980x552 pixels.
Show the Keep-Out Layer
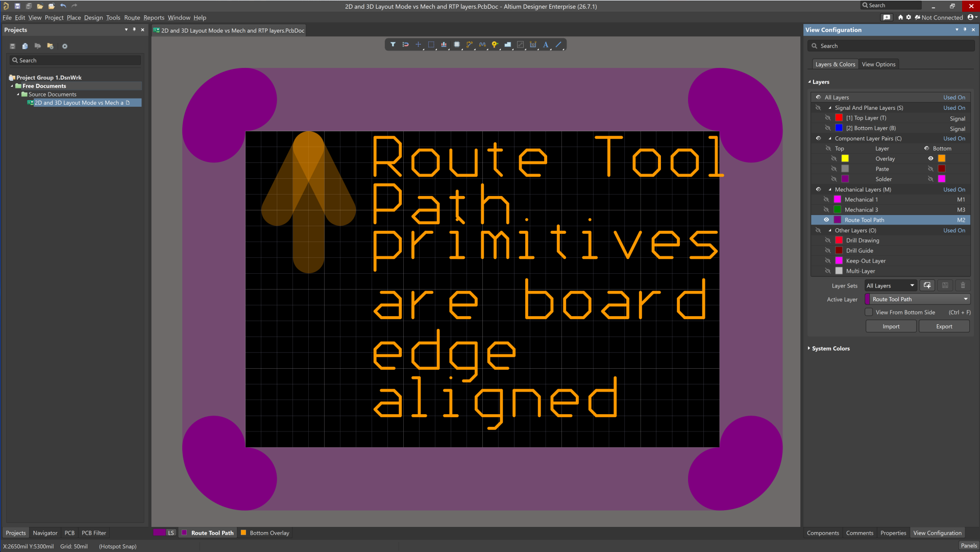click(x=828, y=261)
